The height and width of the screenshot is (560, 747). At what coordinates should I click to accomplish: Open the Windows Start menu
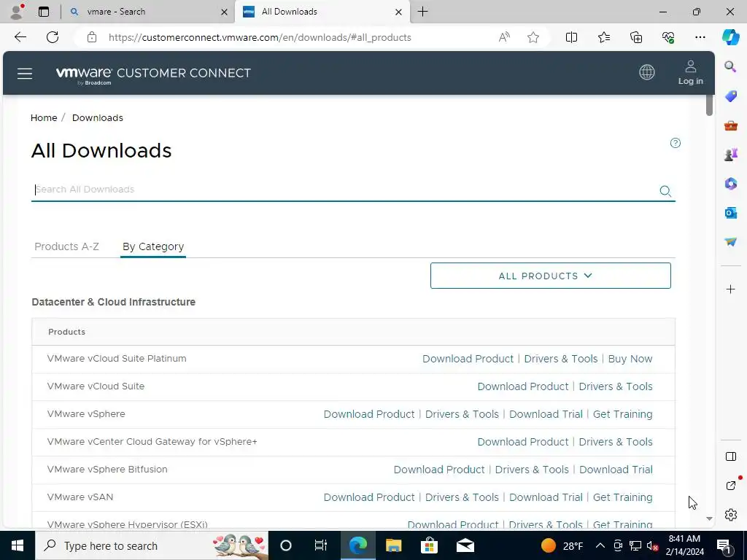tap(18, 545)
